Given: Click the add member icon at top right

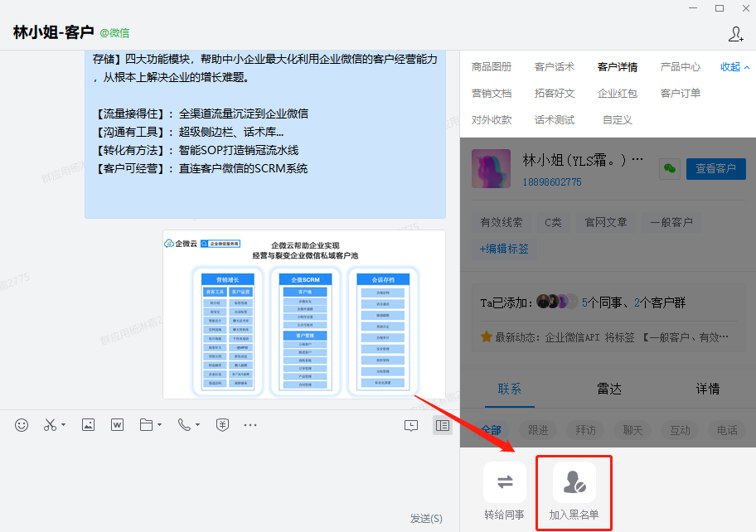Looking at the screenshot, I should point(735,34).
